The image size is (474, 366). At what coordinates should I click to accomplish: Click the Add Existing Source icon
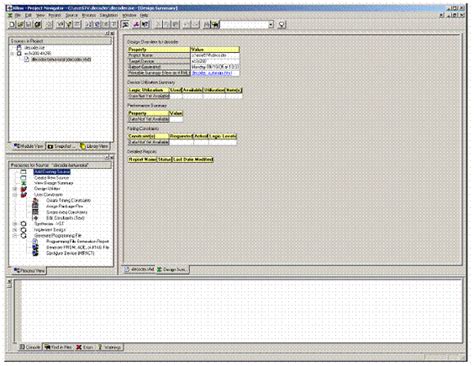[24, 172]
